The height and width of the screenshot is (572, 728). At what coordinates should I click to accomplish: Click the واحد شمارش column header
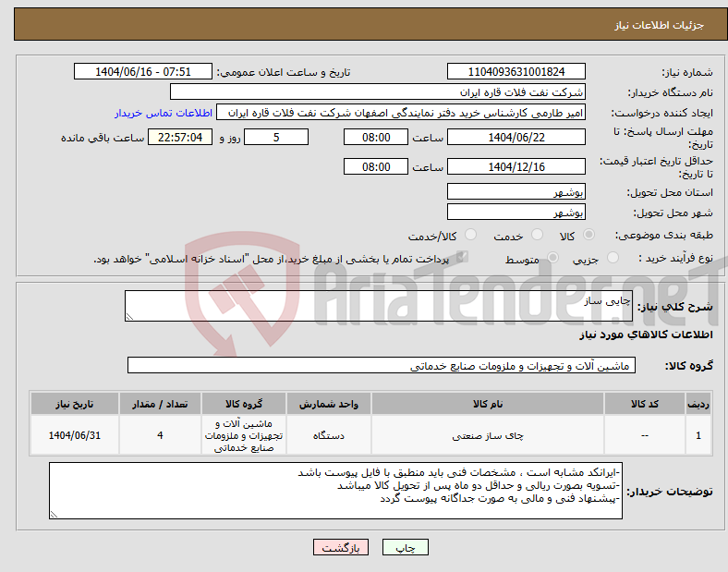click(329, 404)
